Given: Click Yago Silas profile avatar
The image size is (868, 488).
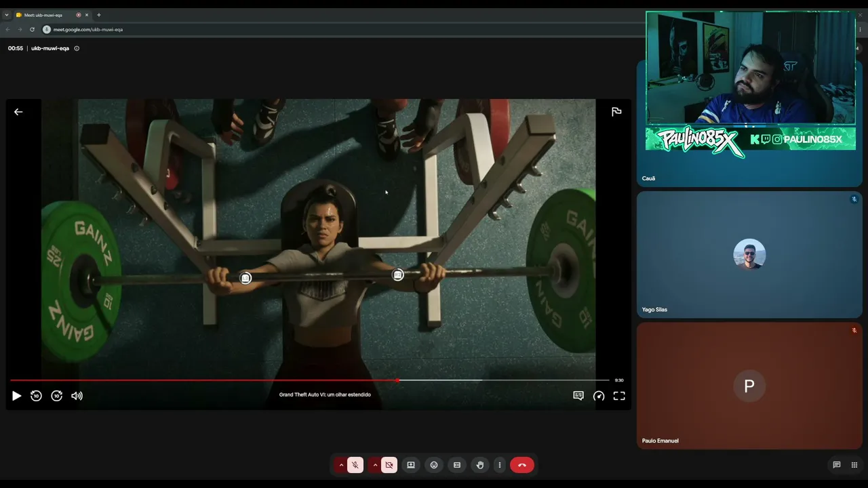Looking at the screenshot, I should [749, 254].
